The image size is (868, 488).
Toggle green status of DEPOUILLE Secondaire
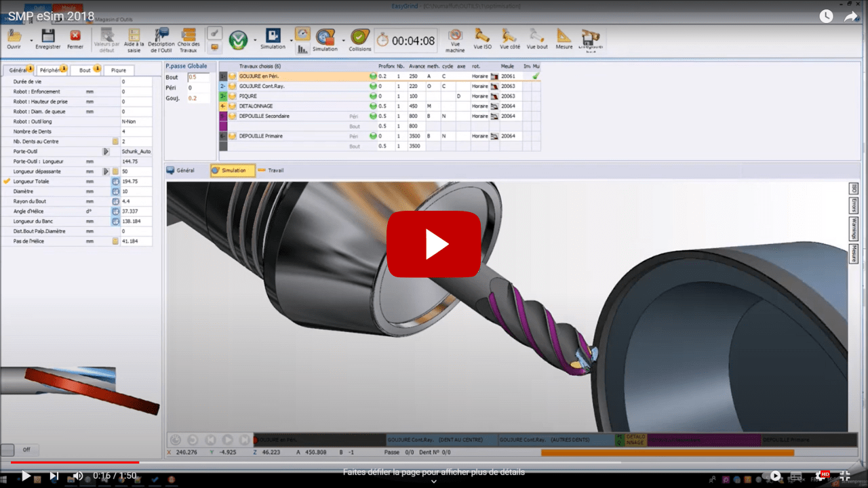coord(373,116)
